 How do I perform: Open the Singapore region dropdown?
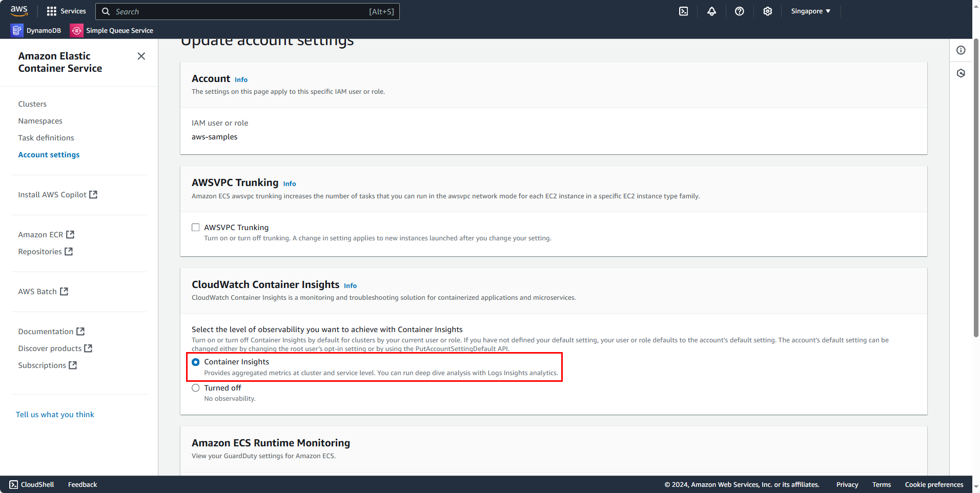pyautogui.click(x=810, y=11)
